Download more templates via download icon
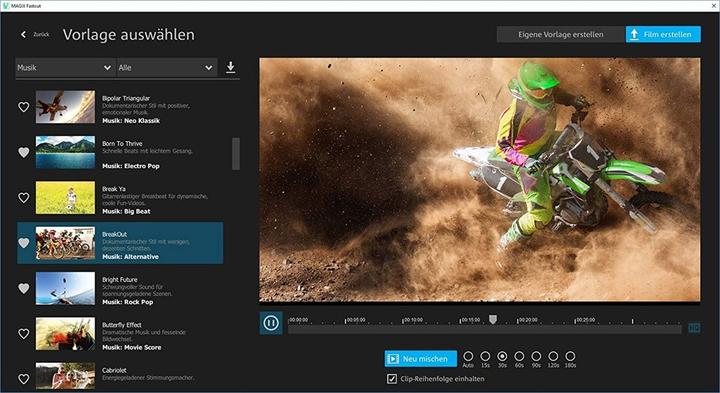This screenshot has height=393, width=720. tap(231, 67)
